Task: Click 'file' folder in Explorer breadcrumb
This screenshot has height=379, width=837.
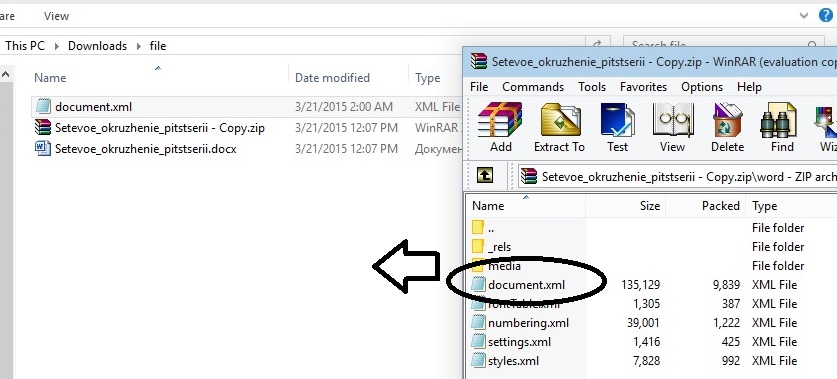Action: (x=157, y=45)
